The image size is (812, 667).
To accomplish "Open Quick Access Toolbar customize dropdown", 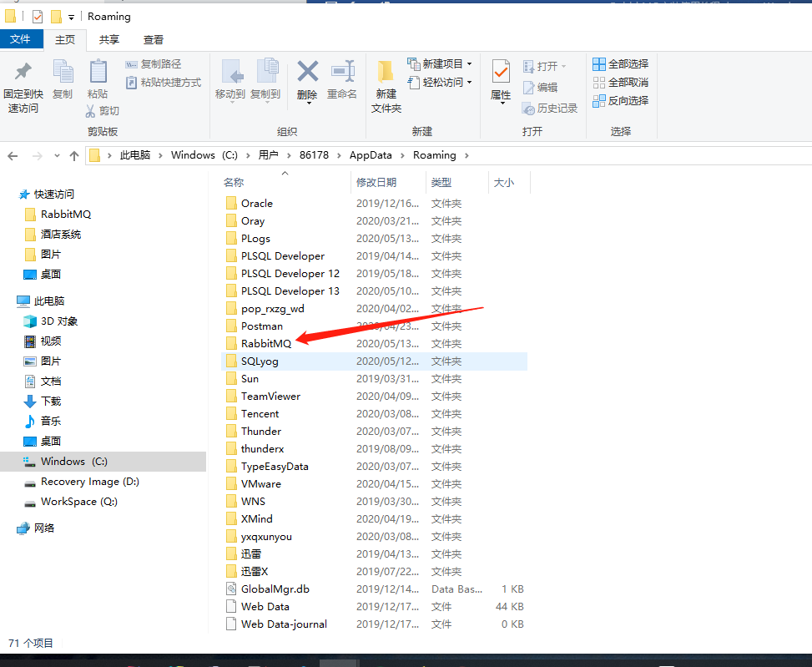I will [x=72, y=17].
